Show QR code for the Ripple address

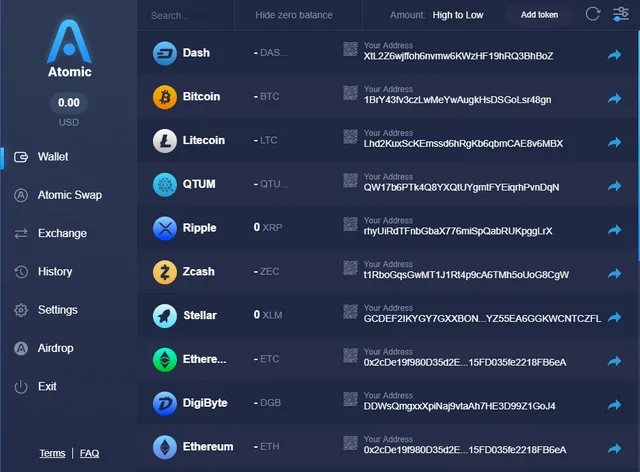350,224
